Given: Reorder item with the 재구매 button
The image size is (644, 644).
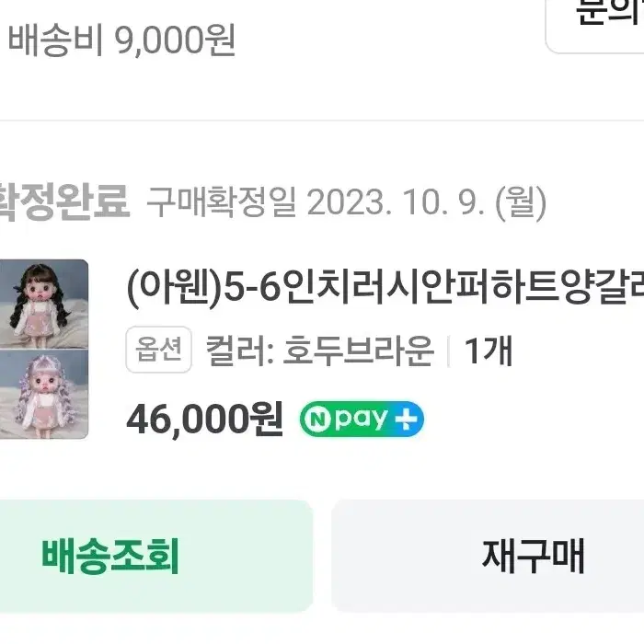Looking at the screenshot, I should [x=488, y=557].
